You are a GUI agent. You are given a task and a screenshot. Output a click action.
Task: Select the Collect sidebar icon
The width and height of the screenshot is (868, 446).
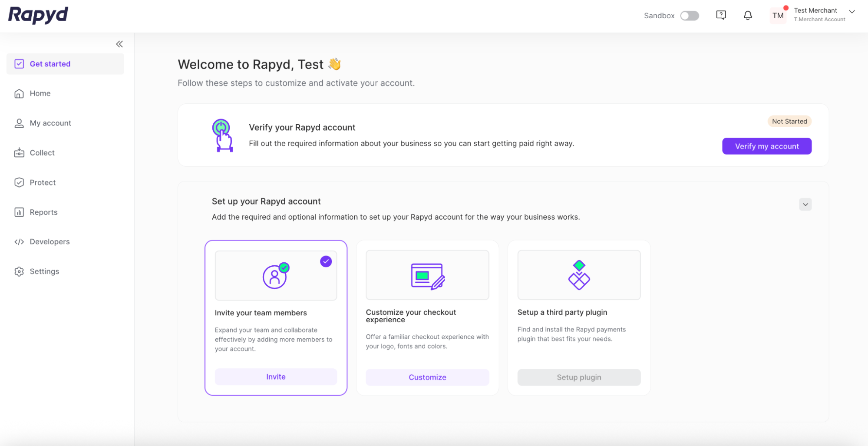coord(19,152)
